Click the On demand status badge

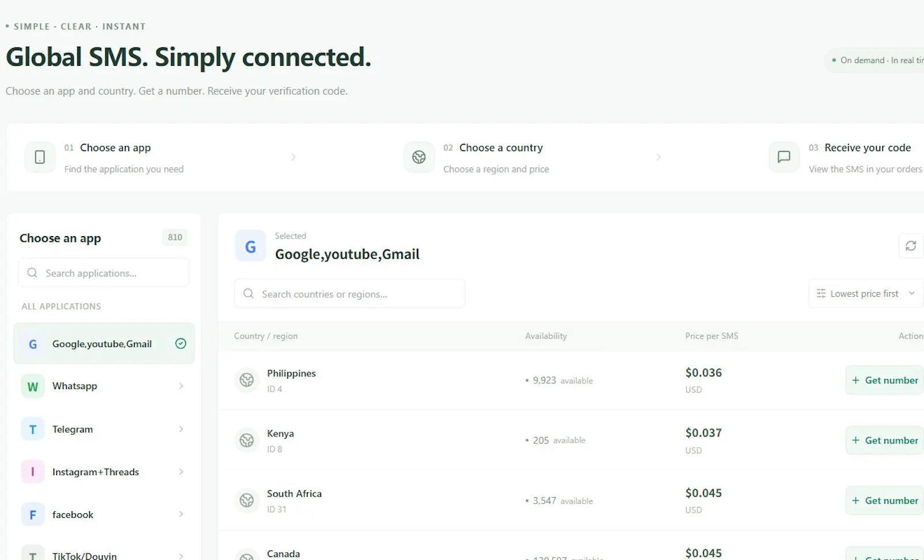[875, 60]
